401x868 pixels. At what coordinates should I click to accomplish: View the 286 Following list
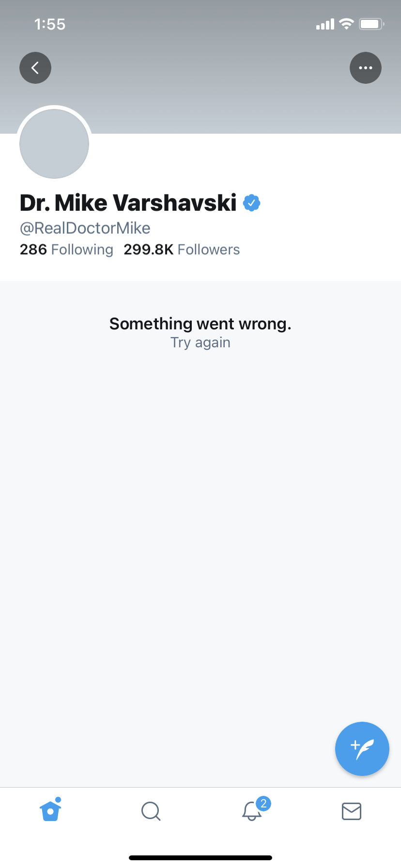66,249
